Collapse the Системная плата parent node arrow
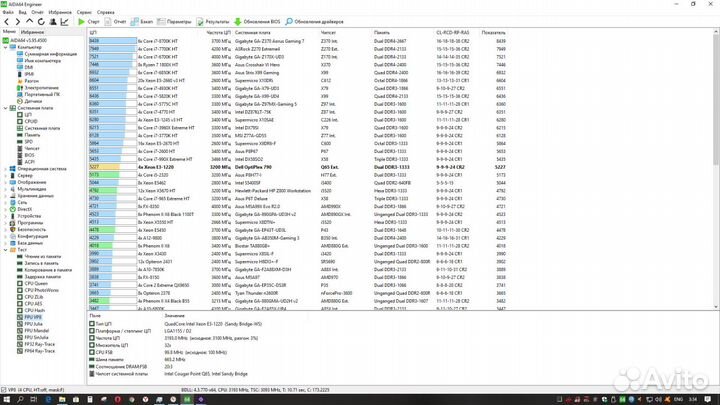This screenshot has height=405, width=720. pyautogui.click(x=6, y=108)
